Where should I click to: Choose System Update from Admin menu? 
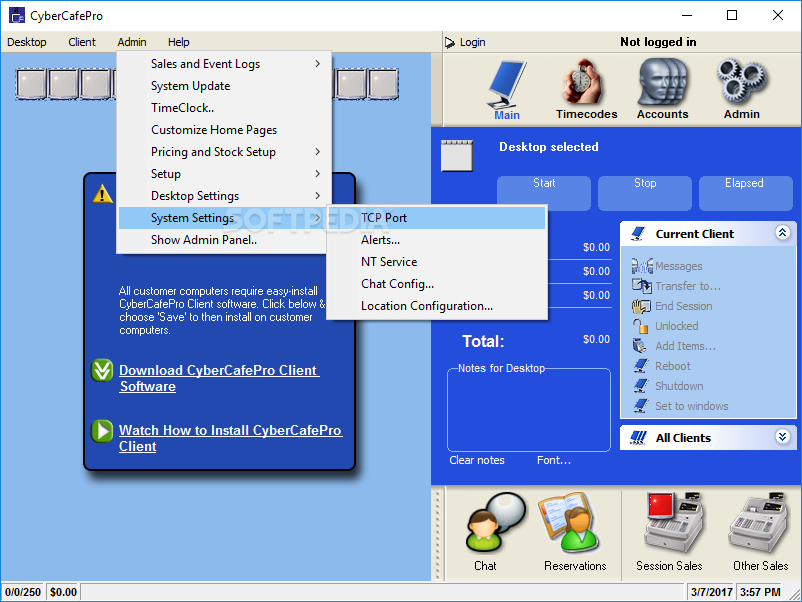(x=225, y=86)
